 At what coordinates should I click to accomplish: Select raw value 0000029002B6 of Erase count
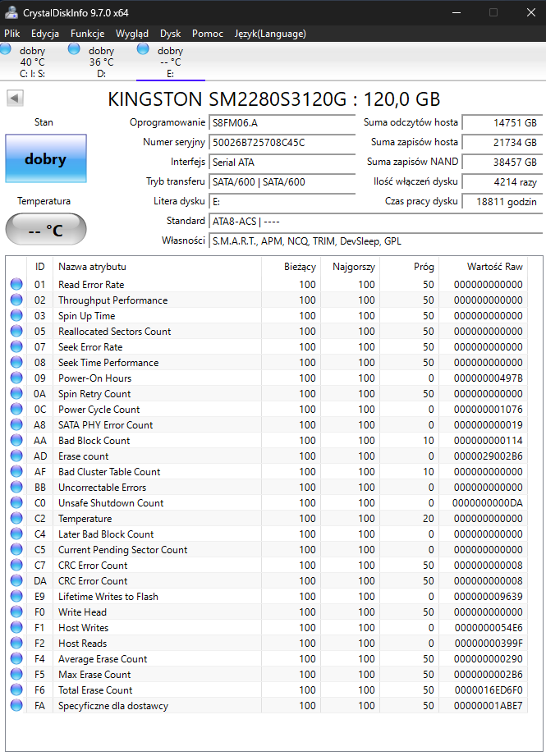point(489,456)
